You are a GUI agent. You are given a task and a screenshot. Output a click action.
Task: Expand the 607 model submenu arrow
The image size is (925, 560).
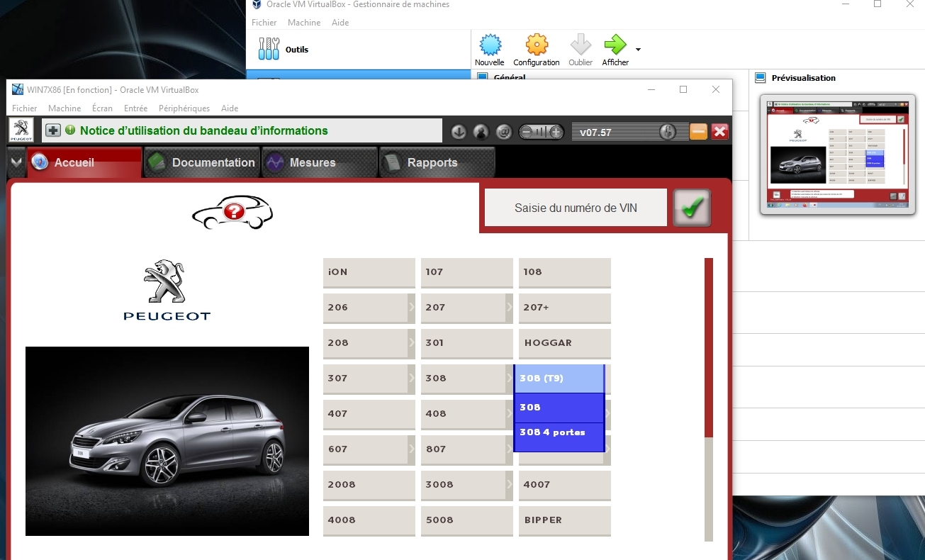[x=411, y=449]
